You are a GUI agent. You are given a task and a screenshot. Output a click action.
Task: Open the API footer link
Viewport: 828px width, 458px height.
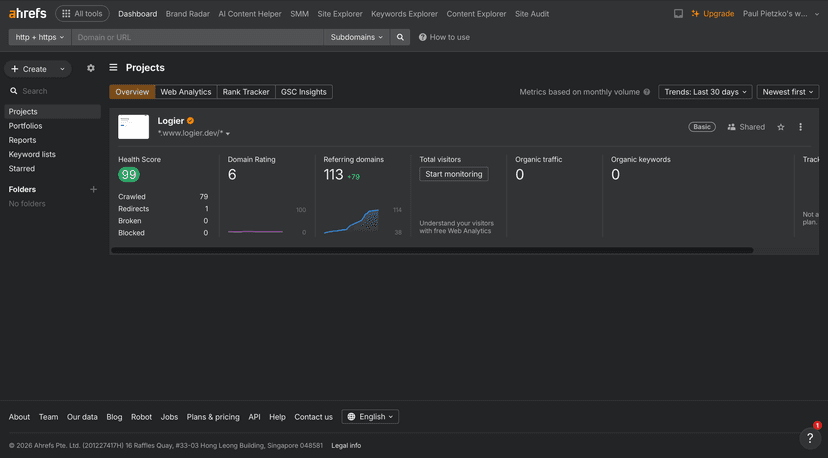click(x=254, y=417)
